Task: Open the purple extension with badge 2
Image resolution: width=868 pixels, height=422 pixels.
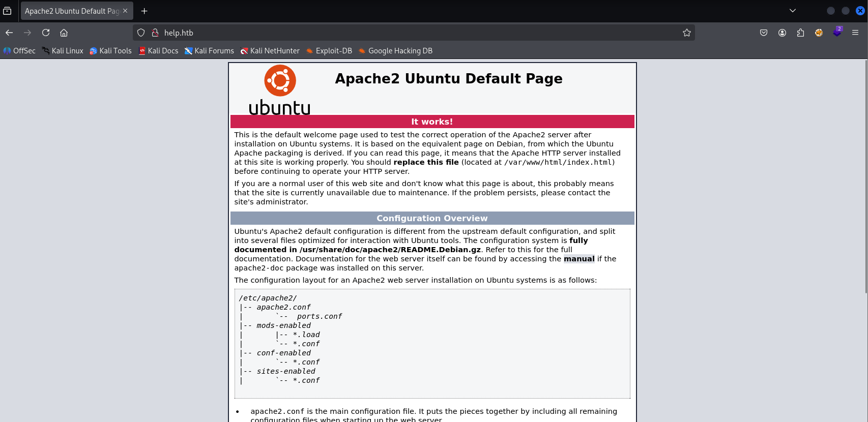Action: (x=837, y=32)
